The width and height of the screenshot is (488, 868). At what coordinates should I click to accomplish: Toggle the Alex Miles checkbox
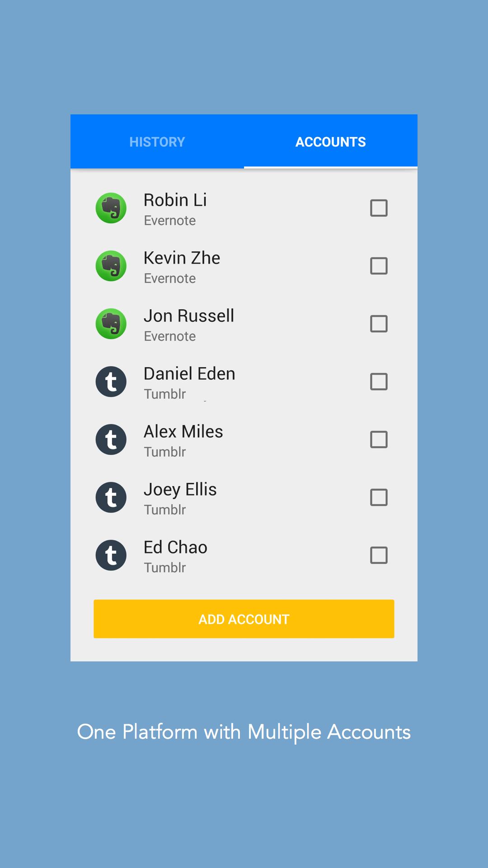tap(379, 439)
